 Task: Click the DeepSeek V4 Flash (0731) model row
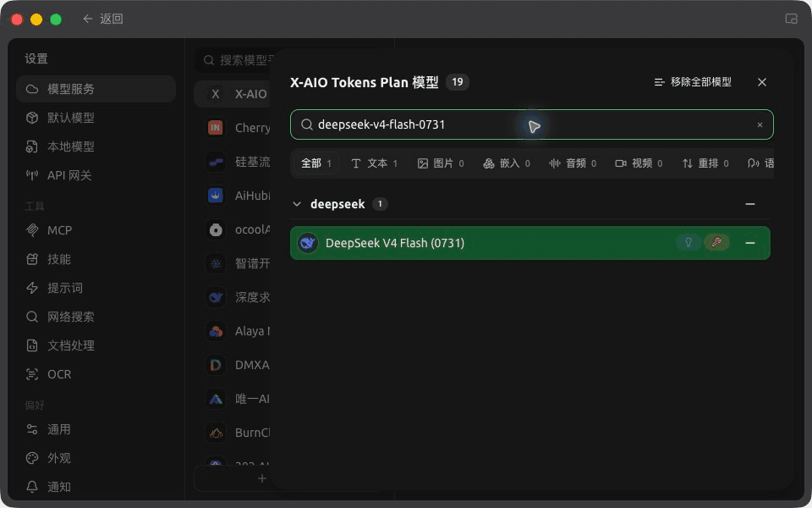530,243
